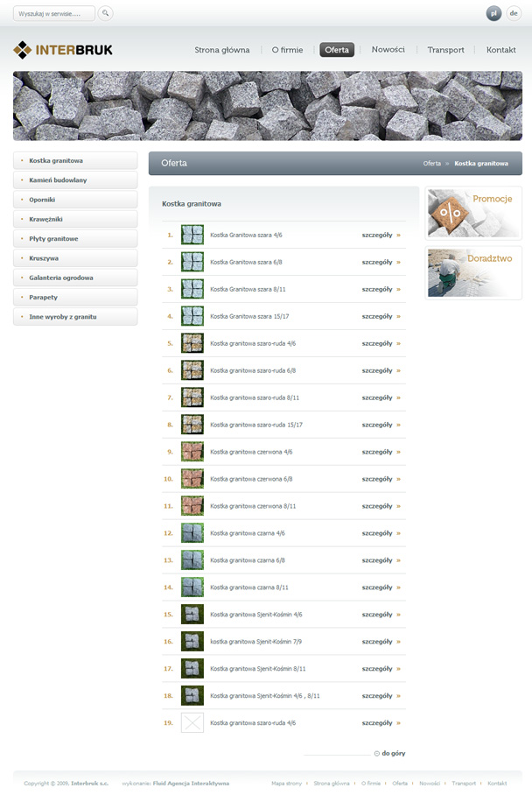Click thumbnail of Kostka Granitowa szara 4/6

[x=192, y=235]
